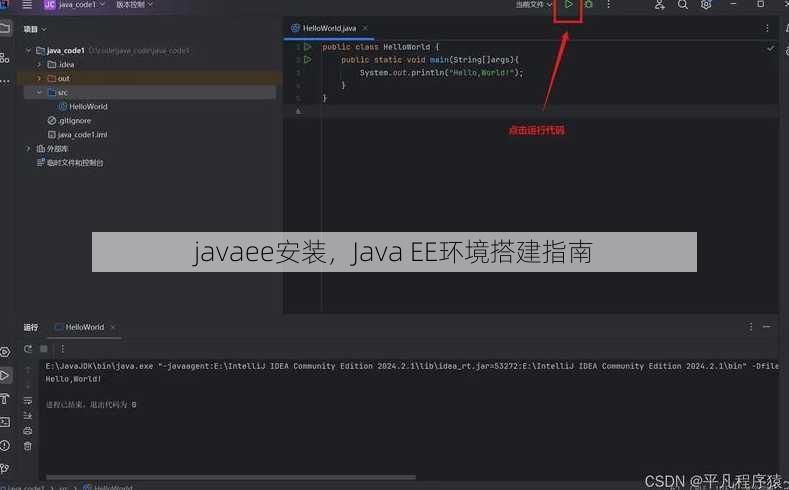Select the HelloWorld class in project tree
The width and height of the screenshot is (789, 490).
[83, 107]
